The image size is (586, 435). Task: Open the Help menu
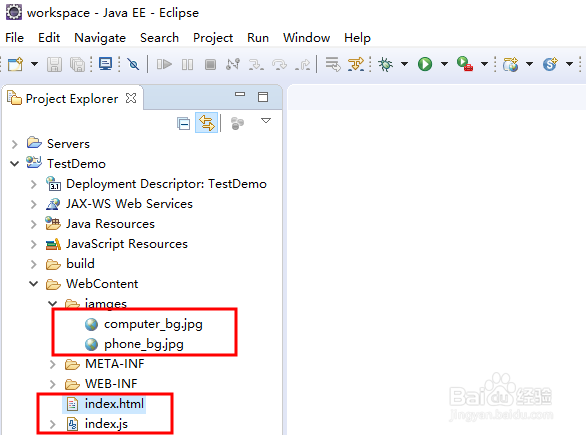click(x=357, y=38)
